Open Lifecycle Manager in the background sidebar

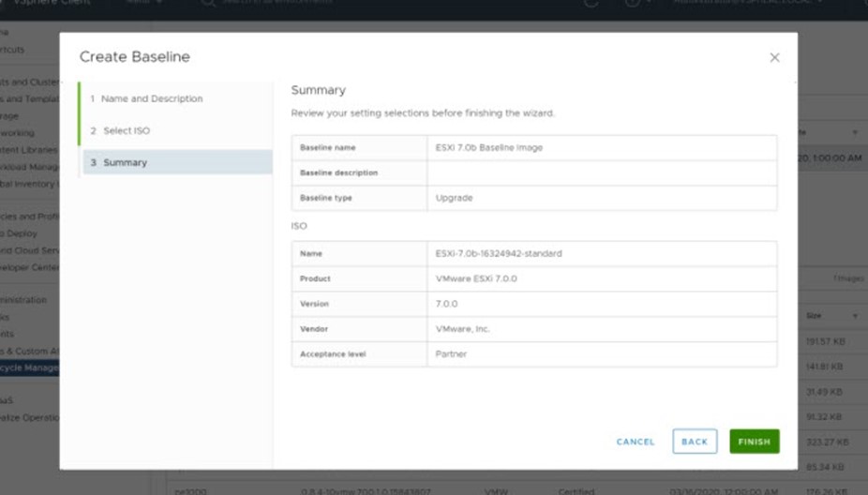pos(29,367)
